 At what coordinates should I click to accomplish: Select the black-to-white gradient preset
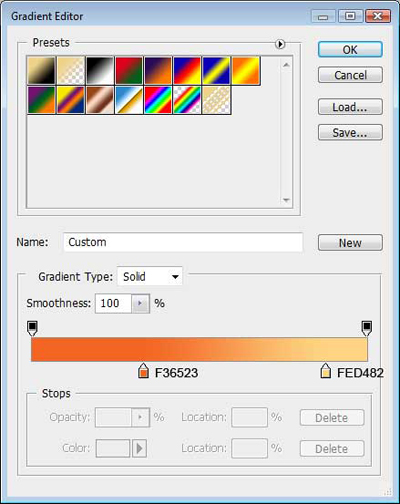tap(100, 70)
